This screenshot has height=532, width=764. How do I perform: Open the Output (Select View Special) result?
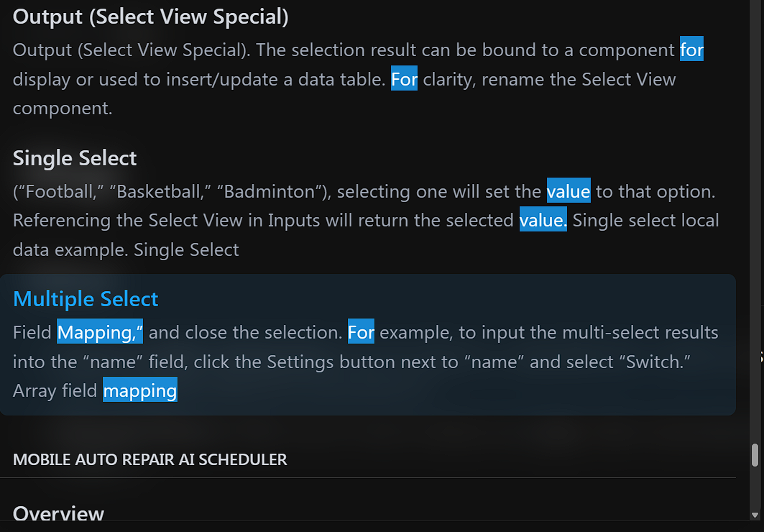[151, 17]
